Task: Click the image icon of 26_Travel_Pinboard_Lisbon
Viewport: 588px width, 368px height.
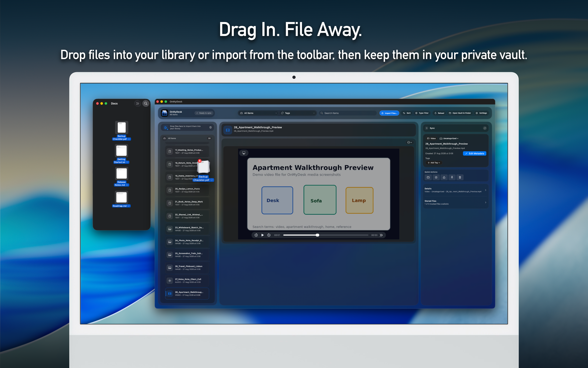Action: click(170, 268)
